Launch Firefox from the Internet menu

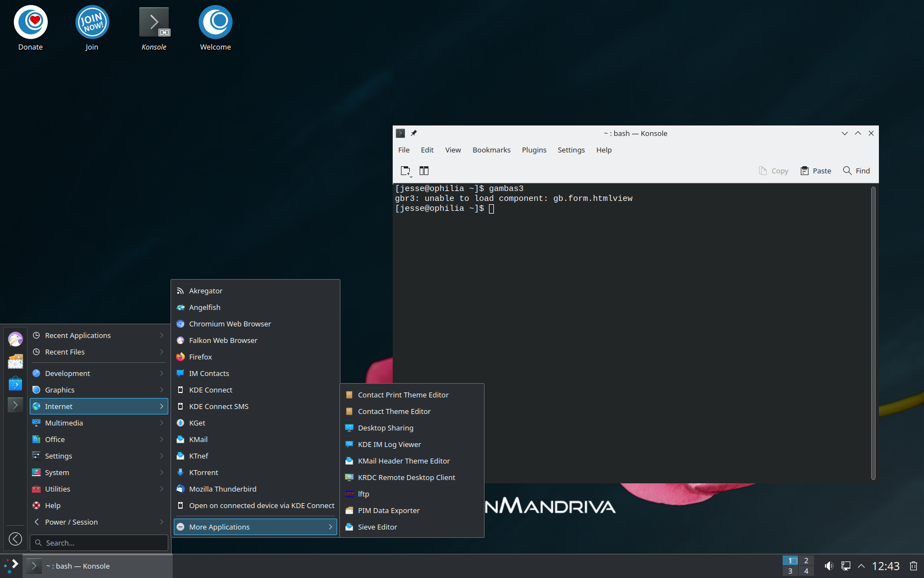coord(256,357)
